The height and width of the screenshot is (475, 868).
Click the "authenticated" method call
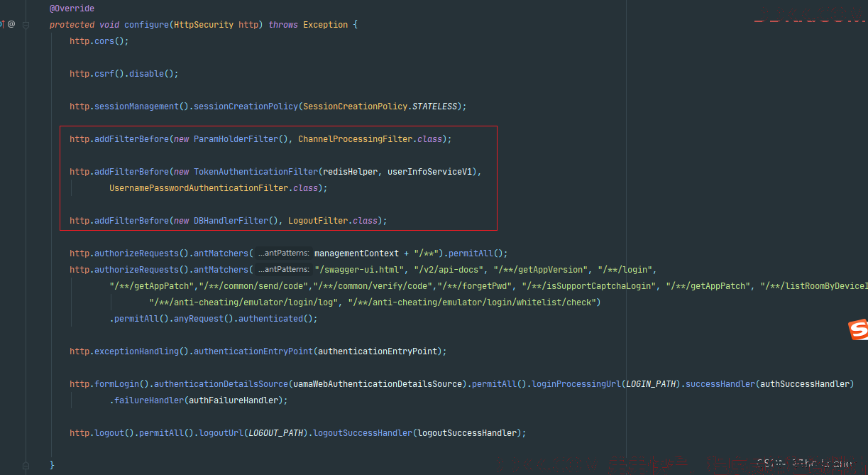[x=270, y=319]
